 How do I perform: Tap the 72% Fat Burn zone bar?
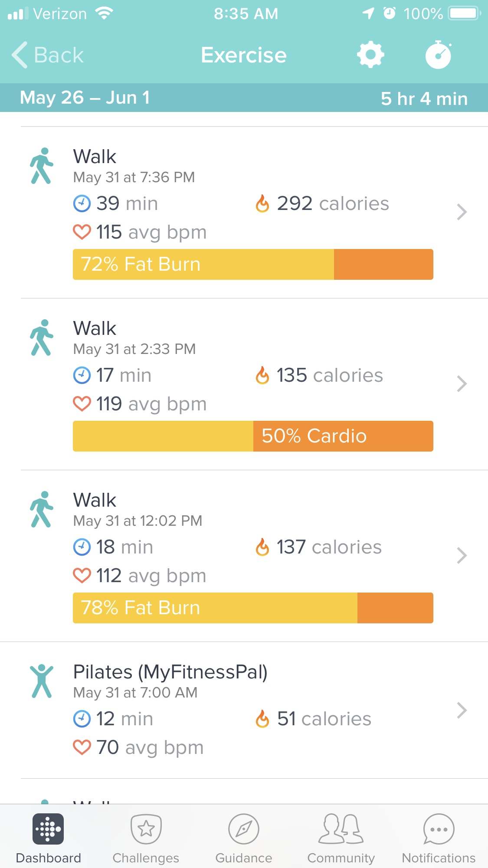coord(253,264)
